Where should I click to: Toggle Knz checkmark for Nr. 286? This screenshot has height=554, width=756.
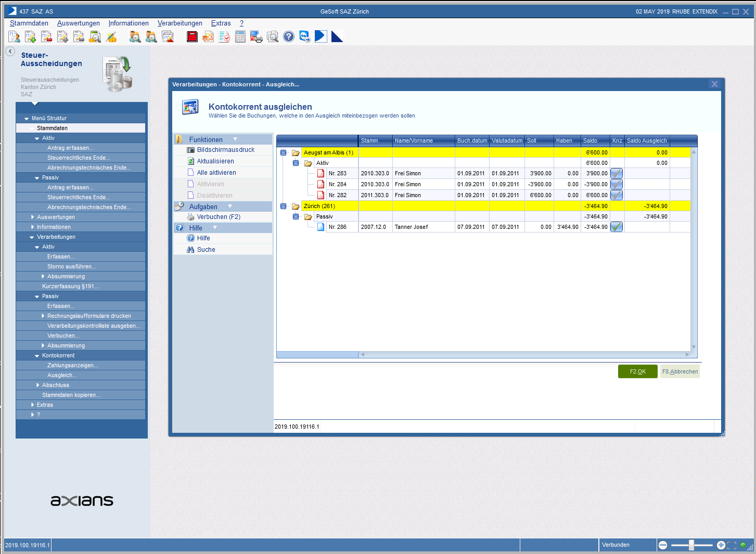point(617,227)
